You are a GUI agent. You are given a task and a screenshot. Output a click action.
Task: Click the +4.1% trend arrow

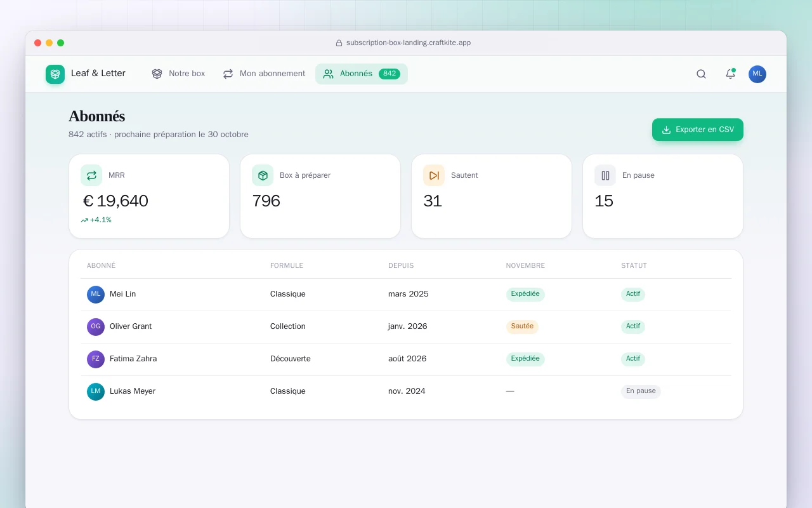pyautogui.click(x=84, y=220)
